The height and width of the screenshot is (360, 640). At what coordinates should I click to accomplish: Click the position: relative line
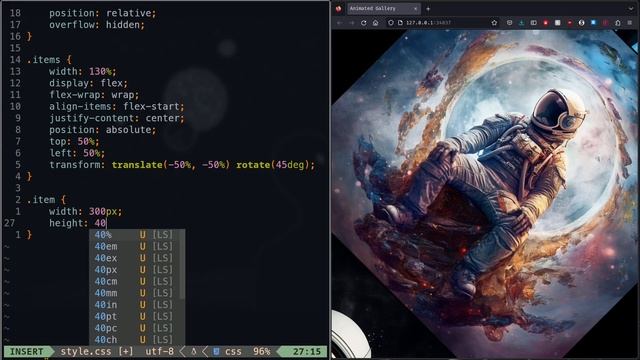point(102,13)
